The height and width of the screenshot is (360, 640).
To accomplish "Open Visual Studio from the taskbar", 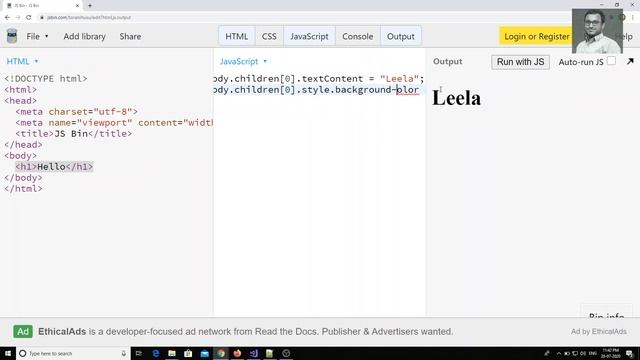I will (x=253, y=353).
